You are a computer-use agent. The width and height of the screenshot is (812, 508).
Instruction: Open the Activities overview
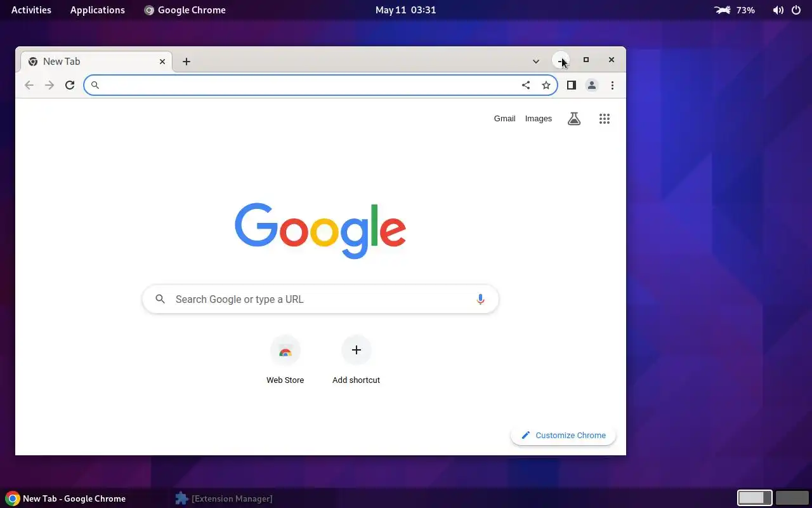pyautogui.click(x=31, y=10)
